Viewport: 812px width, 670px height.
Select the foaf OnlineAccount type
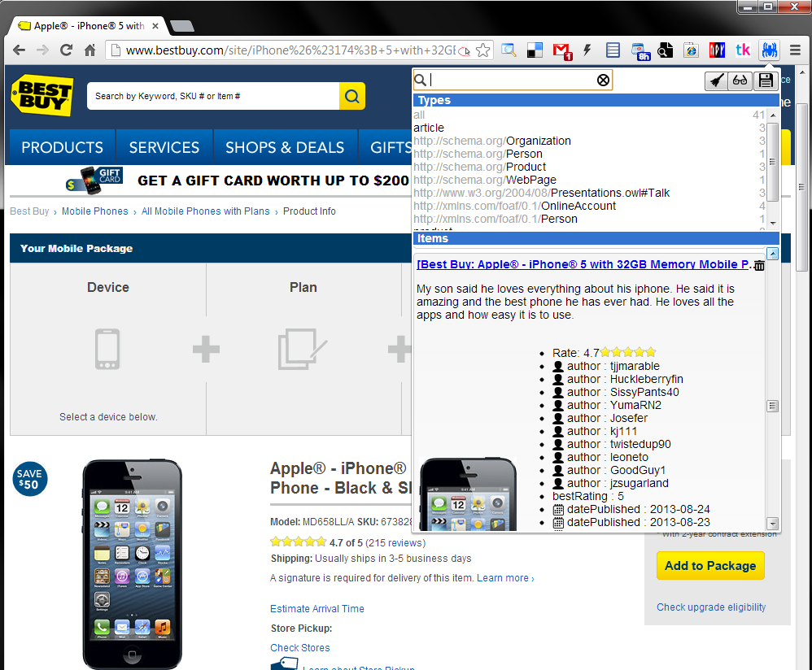[514, 206]
